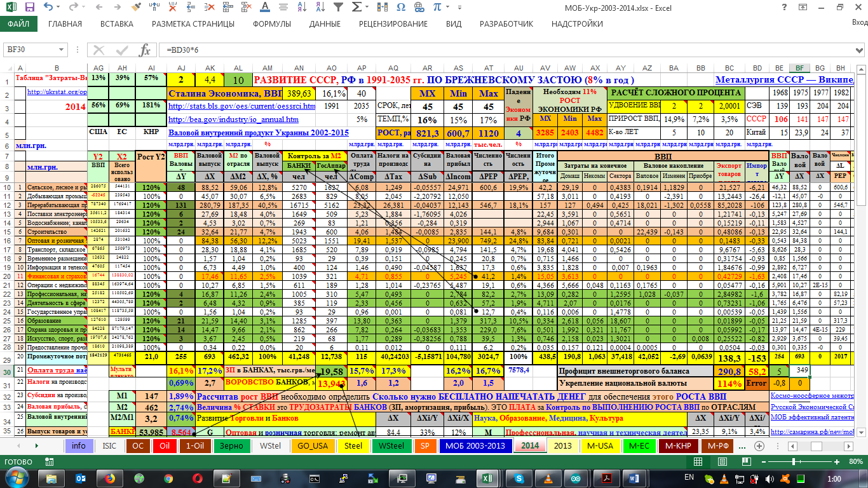
Task: Insert symbol using the Omega icon
Action: pyautogui.click(x=401, y=8)
